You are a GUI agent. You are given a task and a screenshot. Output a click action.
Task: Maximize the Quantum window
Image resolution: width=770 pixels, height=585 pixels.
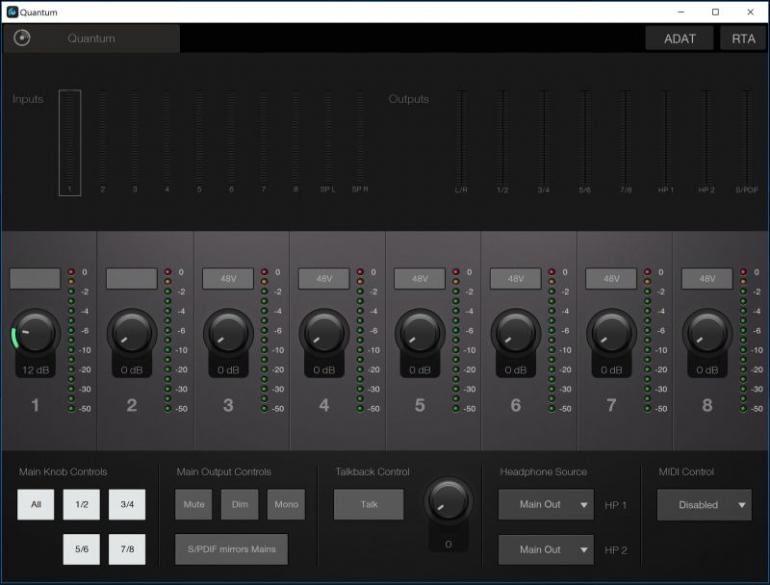715,12
